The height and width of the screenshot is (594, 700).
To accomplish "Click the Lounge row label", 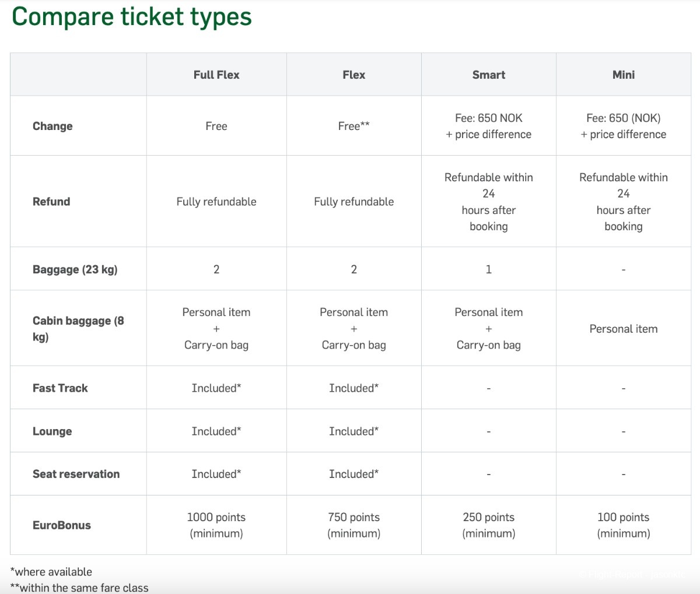I will pyautogui.click(x=52, y=431).
